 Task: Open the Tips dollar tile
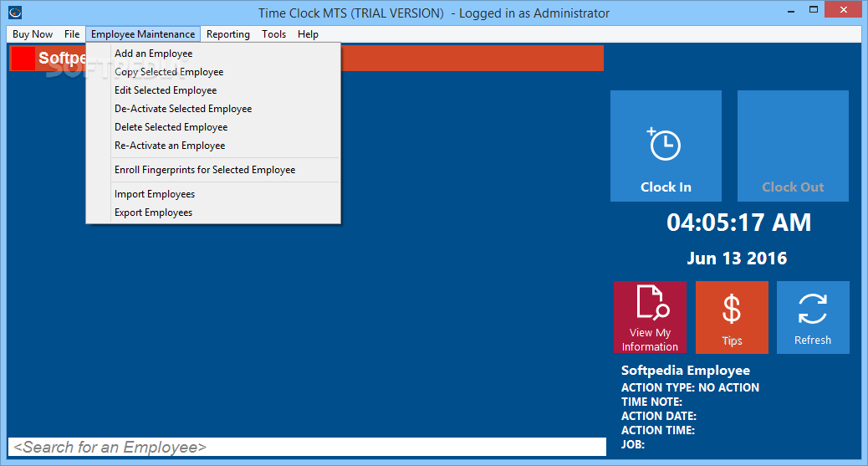[732, 317]
